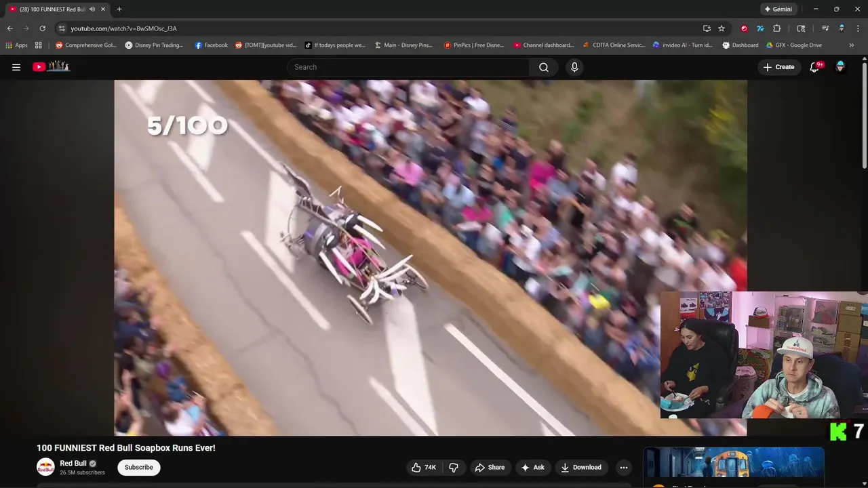Reload the page
Screen dimensions: 868x488
[x=42, y=28]
